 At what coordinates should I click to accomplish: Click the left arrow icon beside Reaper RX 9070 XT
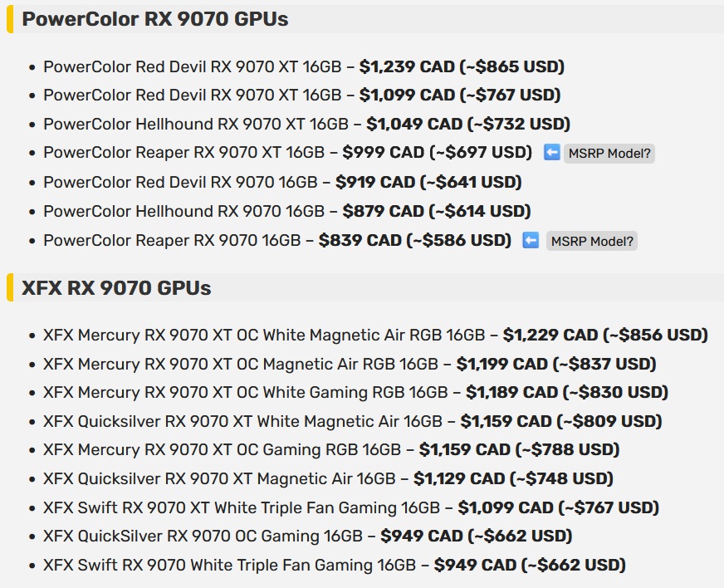point(552,153)
